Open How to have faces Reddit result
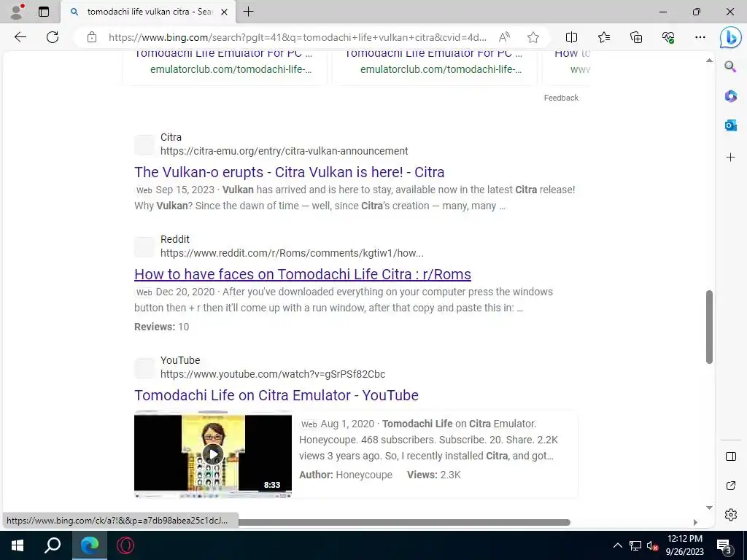The width and height of the screenshot is (747, 560). pyautogui.click(x=303, y=274)
